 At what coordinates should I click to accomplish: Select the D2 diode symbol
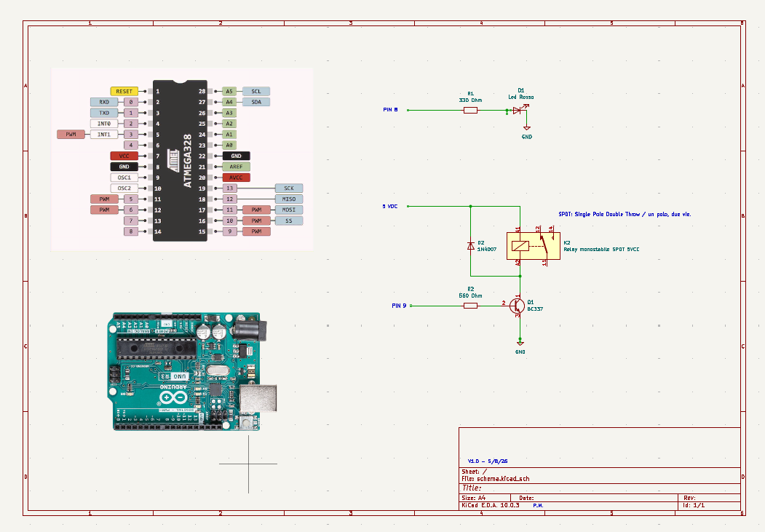471,246
